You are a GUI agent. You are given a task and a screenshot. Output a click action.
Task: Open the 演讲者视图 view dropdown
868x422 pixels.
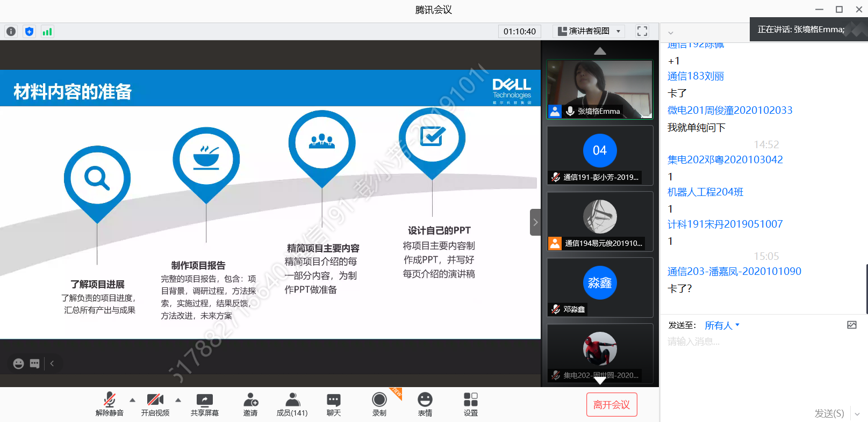point(590,31)
